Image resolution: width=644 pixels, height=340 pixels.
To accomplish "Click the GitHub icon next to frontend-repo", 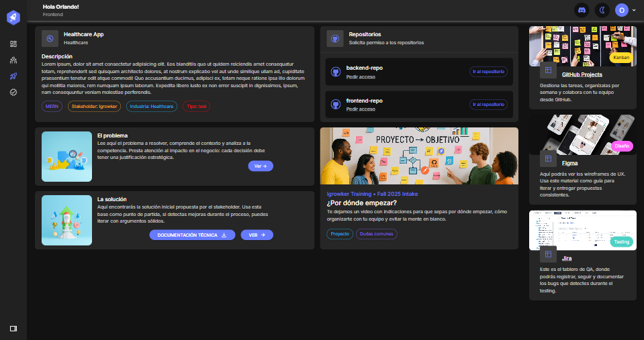I will pos(336,104).
